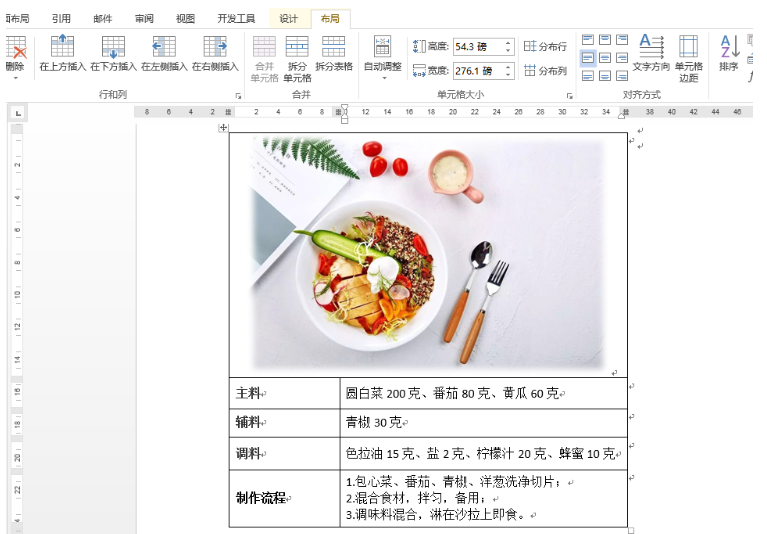The image size is (767, 534).
Task: Click 拆分单元格 split cells icon
Action: point(297,46)
